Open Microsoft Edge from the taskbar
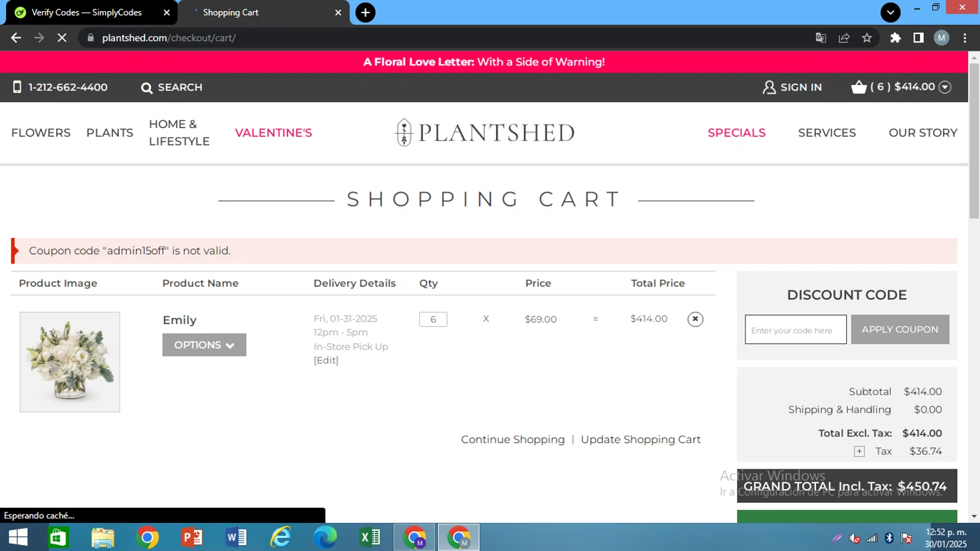The image size is (980, 551). click(x=325, y=537)
